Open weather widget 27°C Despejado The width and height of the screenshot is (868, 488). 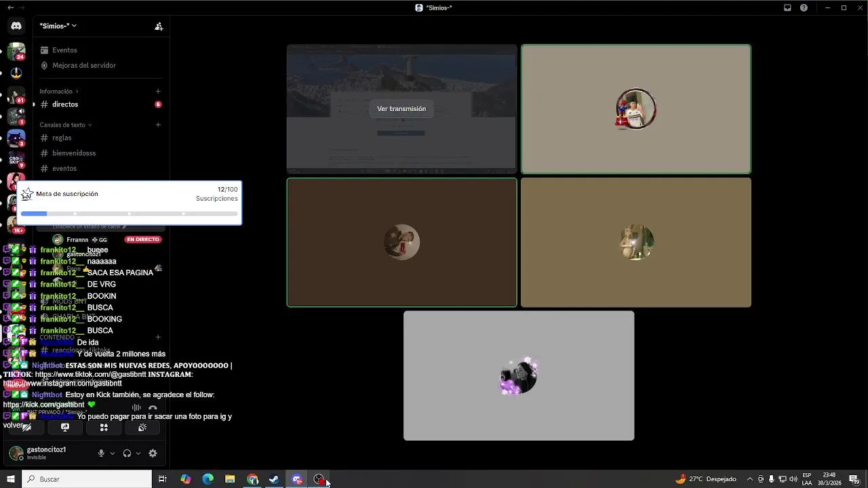click(706, 479)
